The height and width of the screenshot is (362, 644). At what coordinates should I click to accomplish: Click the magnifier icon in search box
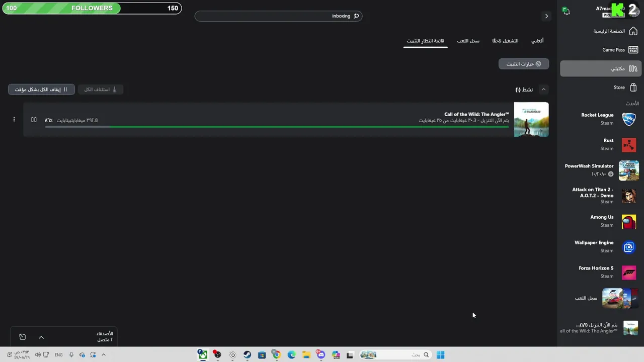tap(356, 16)
